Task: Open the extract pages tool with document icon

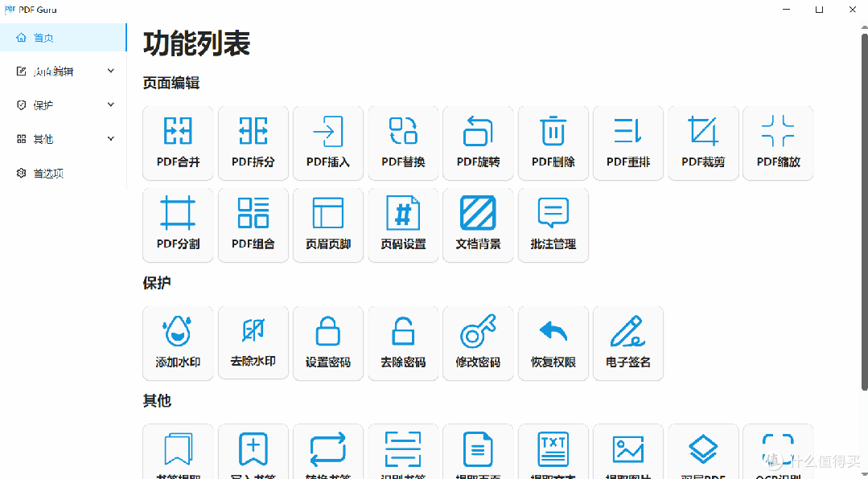Action: tap(478, 452)
